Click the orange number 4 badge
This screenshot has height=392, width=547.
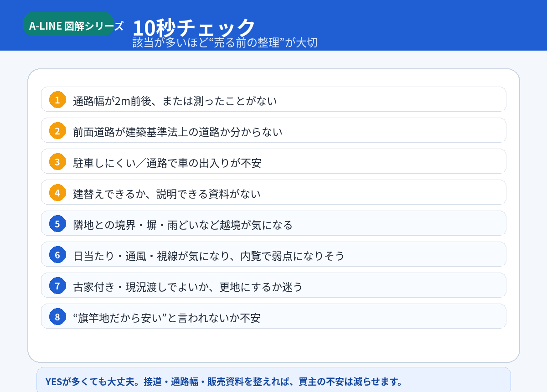pyautogui.click(x=57, y=192)
